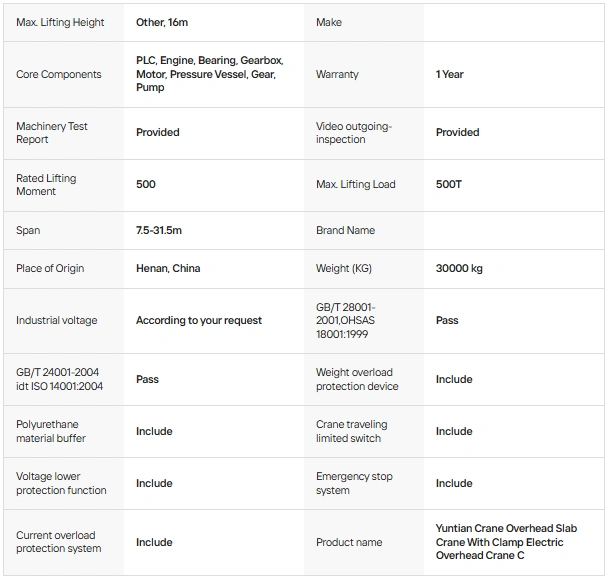This screenshot has width=609, height=581.
Task: Click the 'Weight overload protection device' label
Action: click(357, 379)
